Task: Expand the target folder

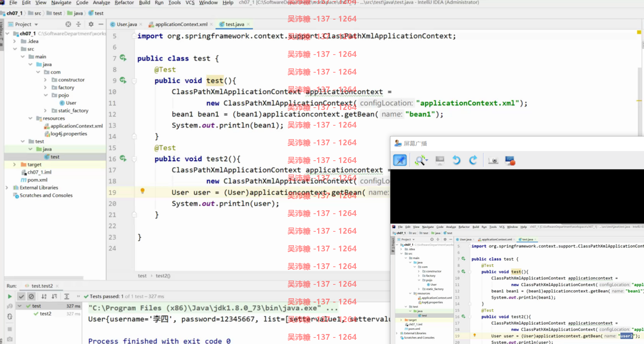Action: point(15,164)
